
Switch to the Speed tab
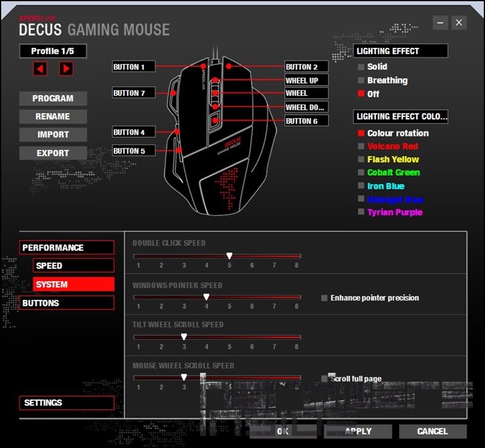pyautogui.click(x=73, y=266)
